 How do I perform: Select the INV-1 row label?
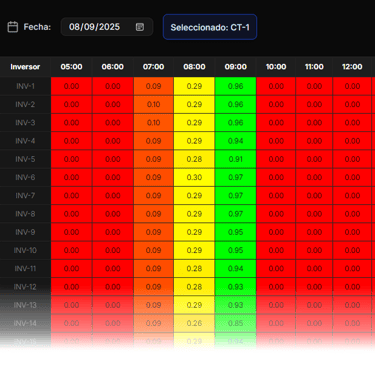[25, 86]
